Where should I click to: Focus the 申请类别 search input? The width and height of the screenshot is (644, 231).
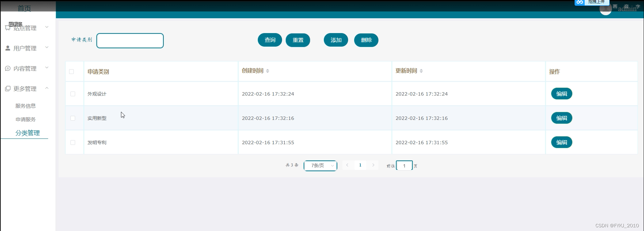[x=130, y=41]
